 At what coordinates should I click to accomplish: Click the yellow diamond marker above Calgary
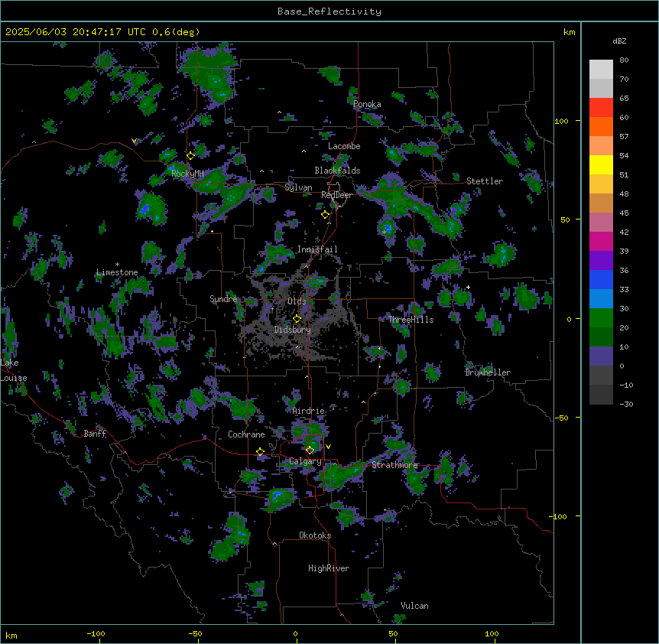click(x=310, y=450)
